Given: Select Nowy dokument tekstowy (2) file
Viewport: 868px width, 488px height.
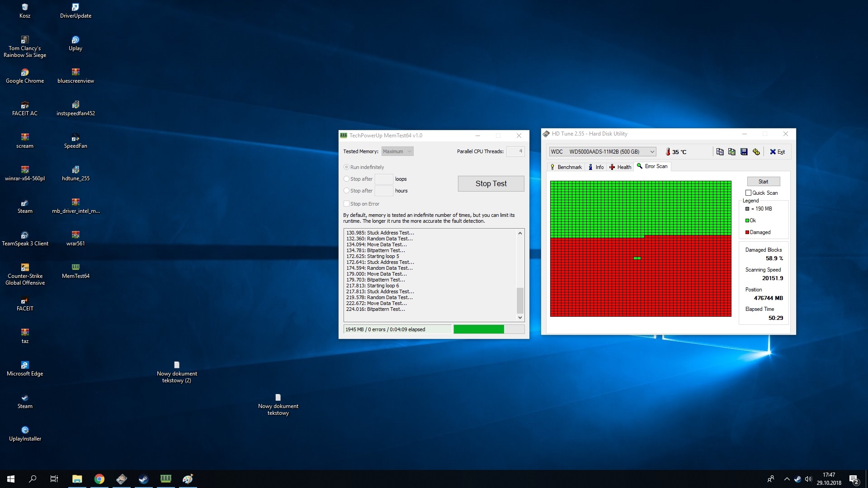Looking at the screenshot, I should [x=177, y=372].
